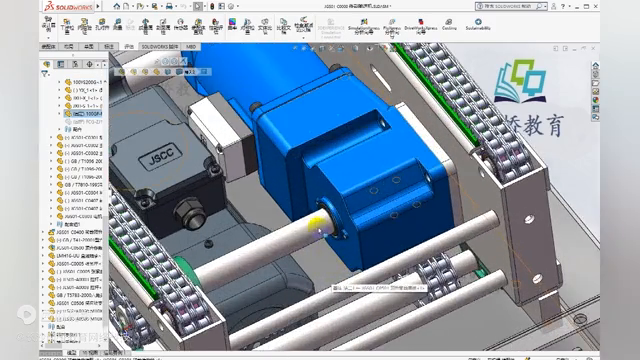This screenshot has height=360, width=640.
Task: Expand the JGS01-C0400 tree item
Action: tap(44, 232)
